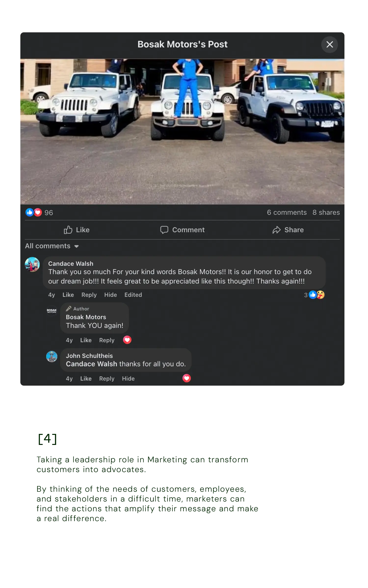Image resolution: width=368 pixels, height=588 pixels.
Task: Open the Jeep photo in the post
Action: coord(182,132)
